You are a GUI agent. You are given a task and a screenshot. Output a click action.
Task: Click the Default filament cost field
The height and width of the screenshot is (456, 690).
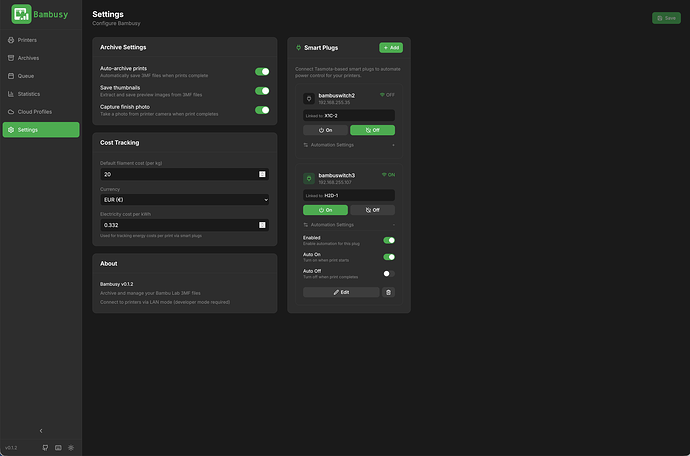(x=184, y=174)
